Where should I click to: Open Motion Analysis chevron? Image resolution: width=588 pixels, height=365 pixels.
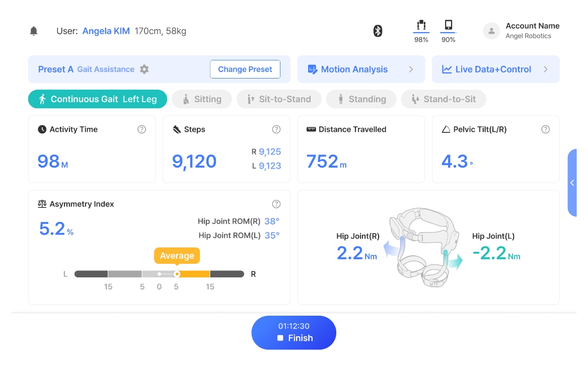point(411,69)
